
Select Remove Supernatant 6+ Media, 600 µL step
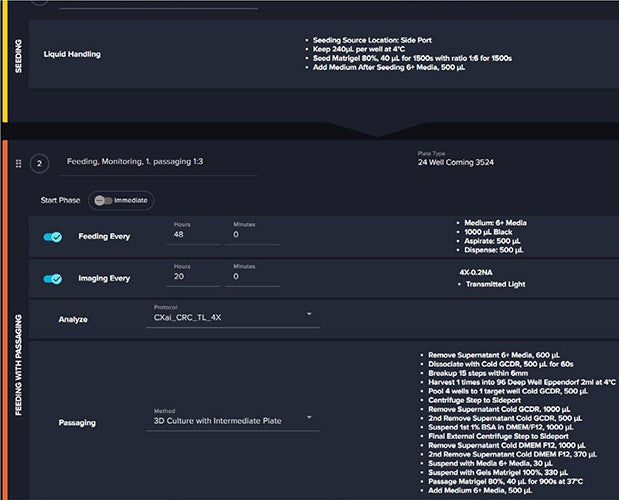tap(493, 355)
